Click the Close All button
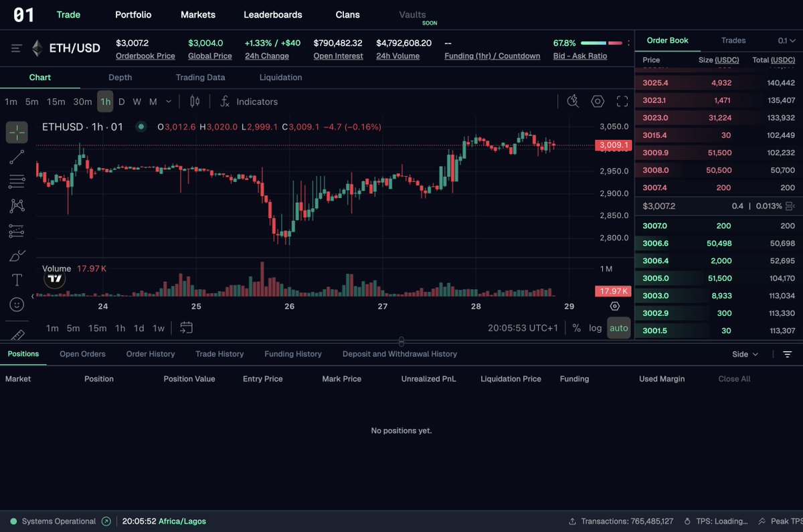Screen dimensions: 803x532 pos(734,379)
